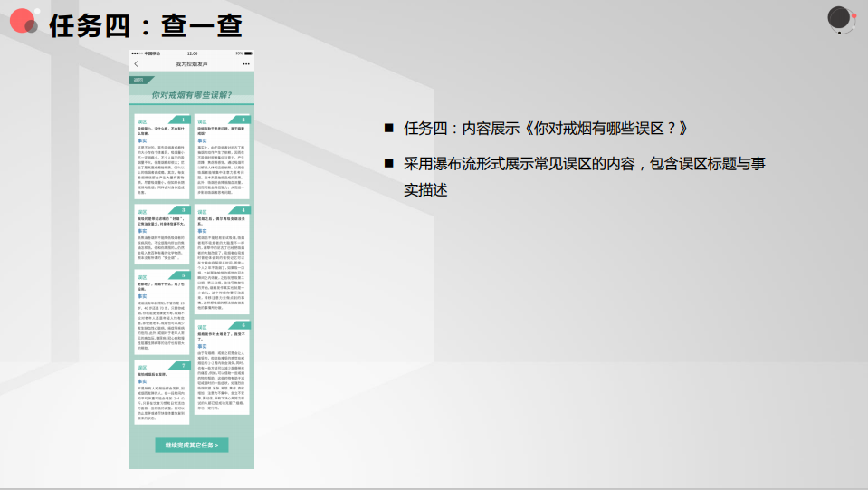Click bullet text 任务四：内容展示《你对戒烟有哪些误区？》
This screenshot has width=868, height=490.
coord(546,129)
